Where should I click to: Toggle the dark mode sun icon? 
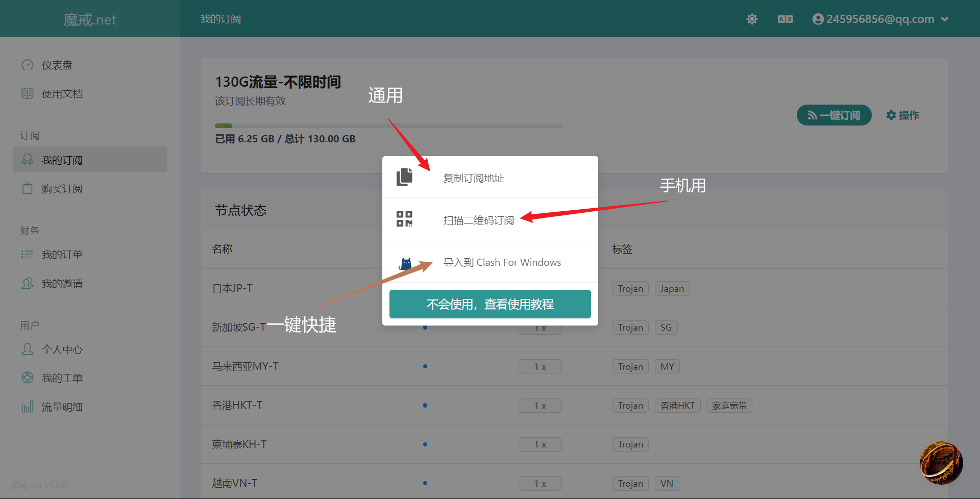click(752, 19)
